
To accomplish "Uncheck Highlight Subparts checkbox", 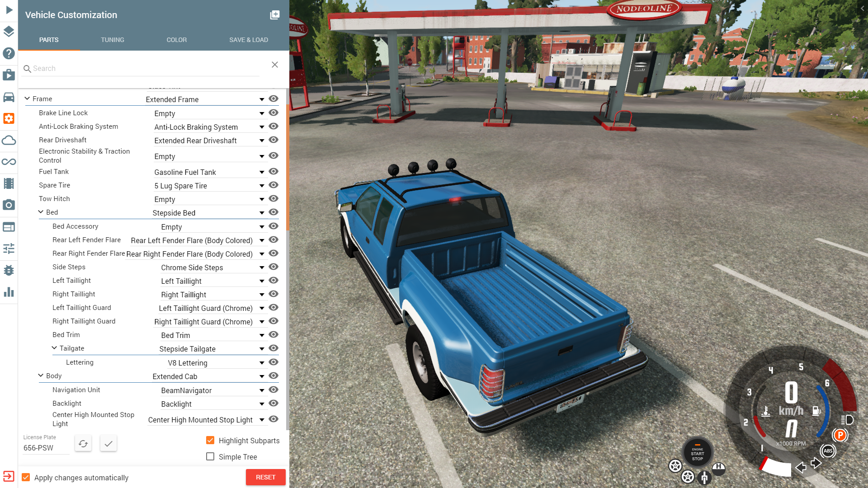I will pos(210,440).
